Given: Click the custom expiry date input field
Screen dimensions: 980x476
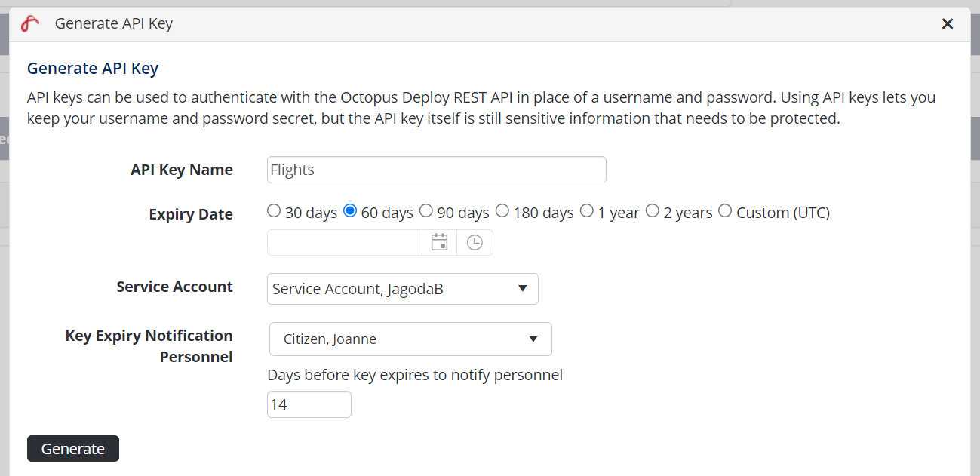Looking at the screenshot, I should point(345,243).
